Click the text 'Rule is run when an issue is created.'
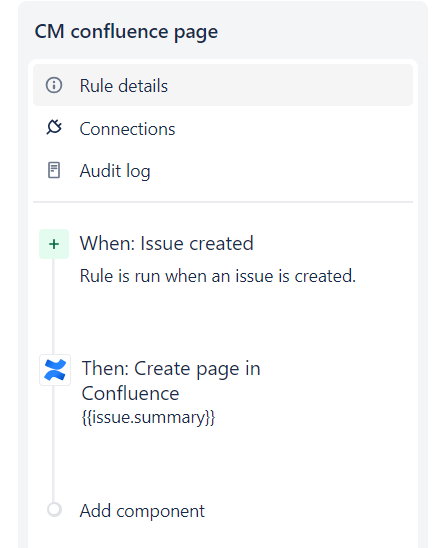Screen dimensions: 440x548 click(x=218, y=276)
